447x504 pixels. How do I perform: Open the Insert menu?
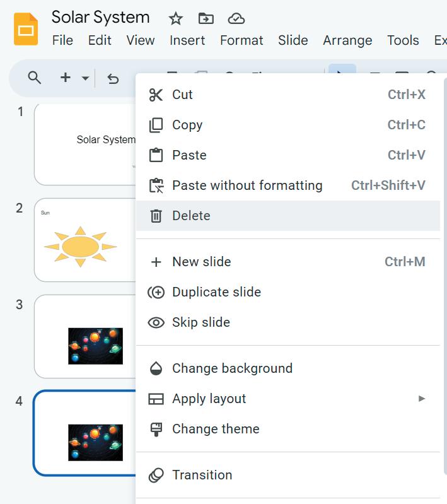point(187,40)
